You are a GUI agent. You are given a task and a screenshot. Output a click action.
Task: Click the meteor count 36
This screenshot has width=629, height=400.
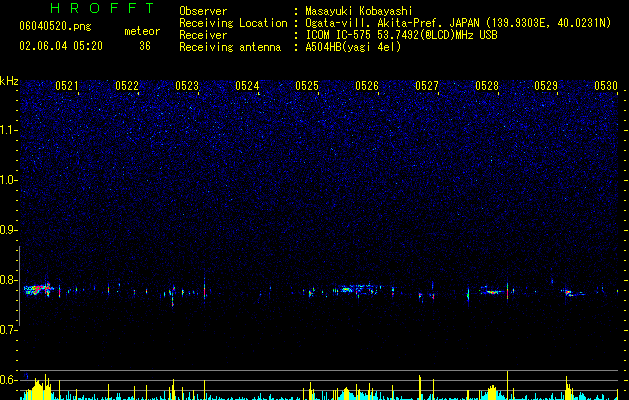tap(145, 46)
